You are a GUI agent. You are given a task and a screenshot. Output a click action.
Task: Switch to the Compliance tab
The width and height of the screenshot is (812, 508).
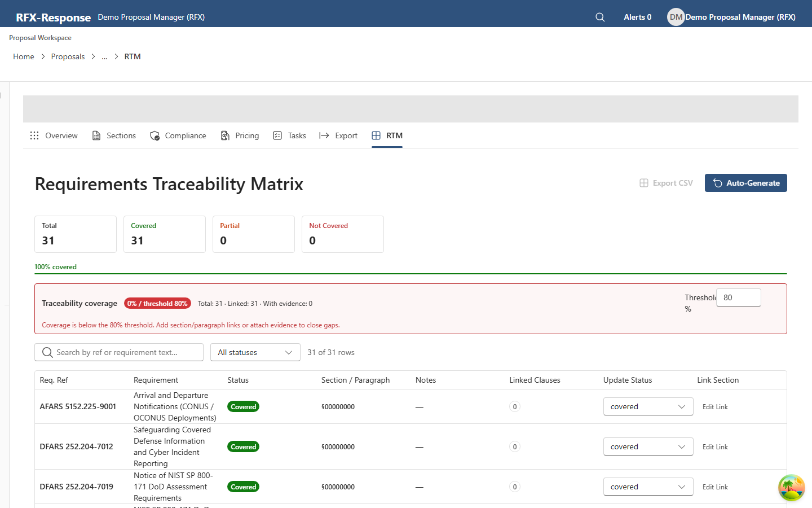pos(178,135)
